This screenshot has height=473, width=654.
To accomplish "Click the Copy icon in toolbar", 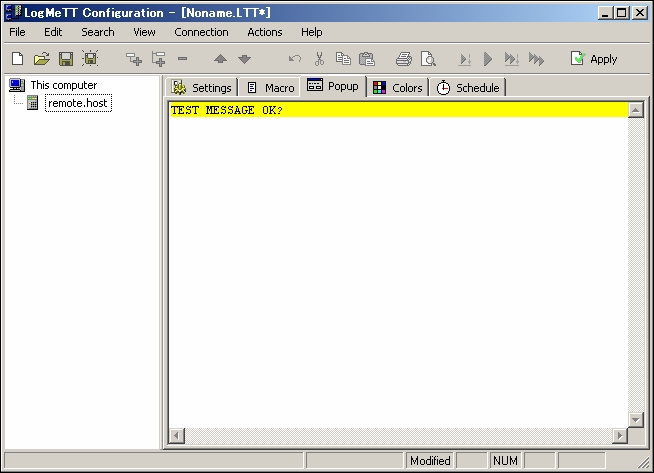I will (x=343, y=59).
